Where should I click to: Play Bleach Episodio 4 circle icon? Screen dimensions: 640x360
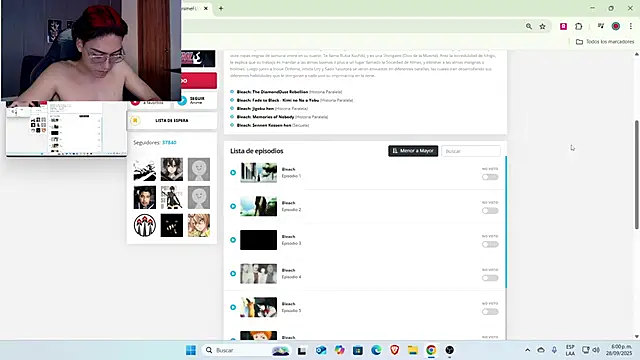(233, 273)
